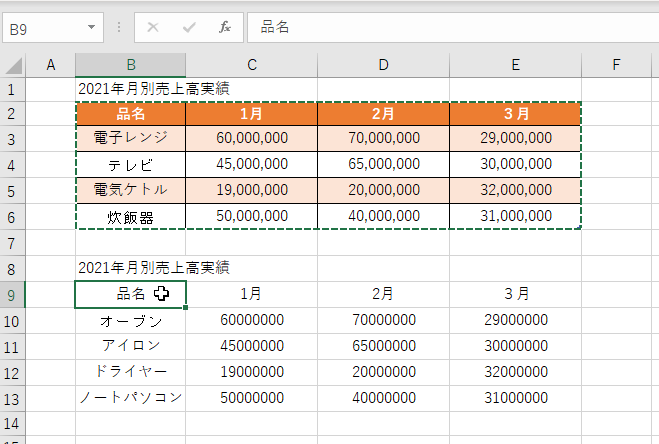Screen dimensions: 659x444
Task: Select row 13 header
Action: [x=12, y=398]
